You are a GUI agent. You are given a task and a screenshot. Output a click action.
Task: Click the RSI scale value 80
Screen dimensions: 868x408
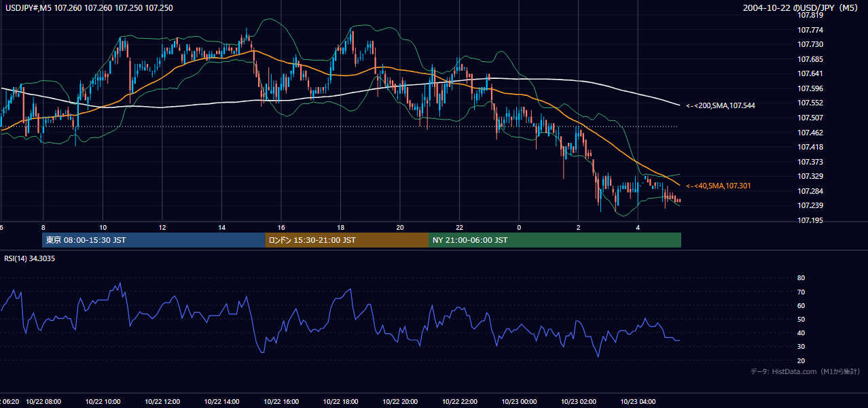tap(801, 278)
